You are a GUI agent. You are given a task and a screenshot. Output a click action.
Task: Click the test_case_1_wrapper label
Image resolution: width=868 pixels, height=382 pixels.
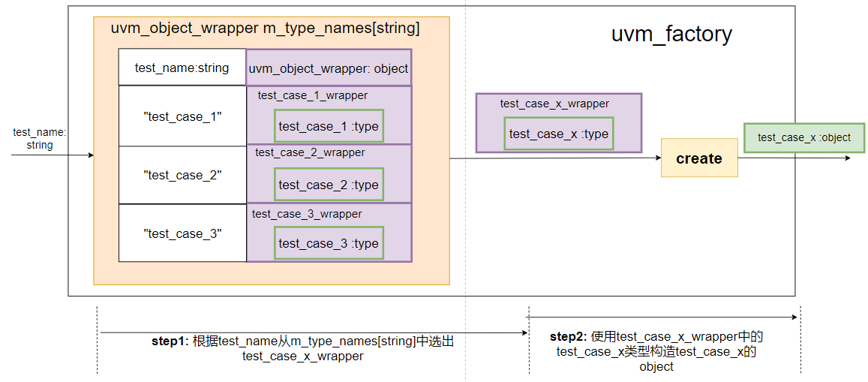point(312,96)
